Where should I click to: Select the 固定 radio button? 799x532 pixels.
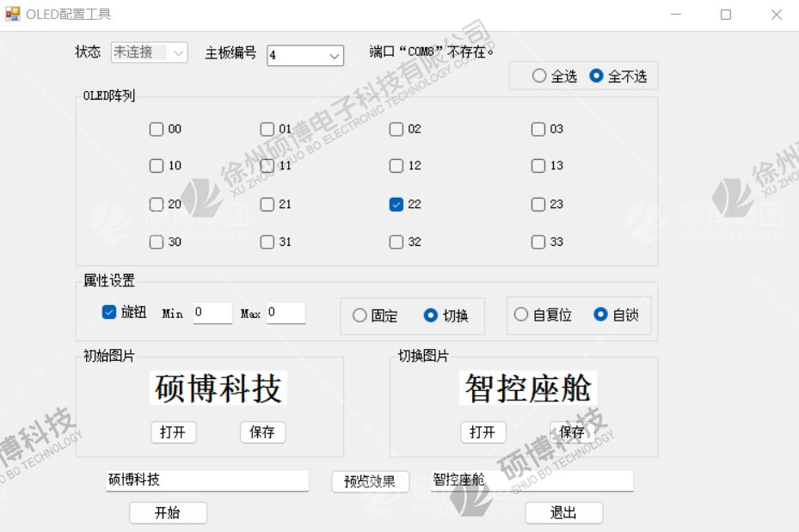[x=360, y=315]
